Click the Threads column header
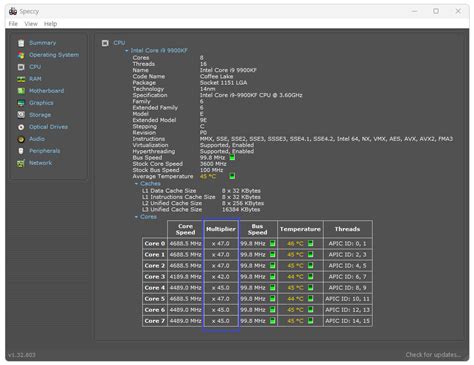This screenshot has height=365, width=474. 347,229
